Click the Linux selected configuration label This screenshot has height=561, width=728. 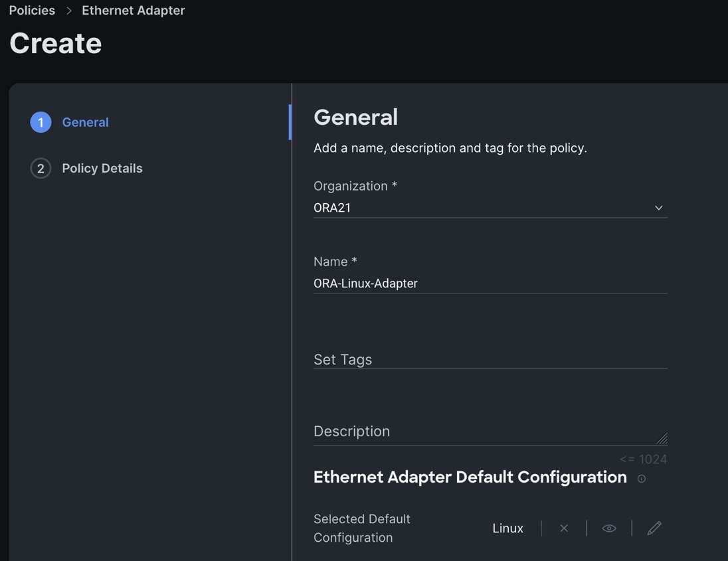(508, 528)
